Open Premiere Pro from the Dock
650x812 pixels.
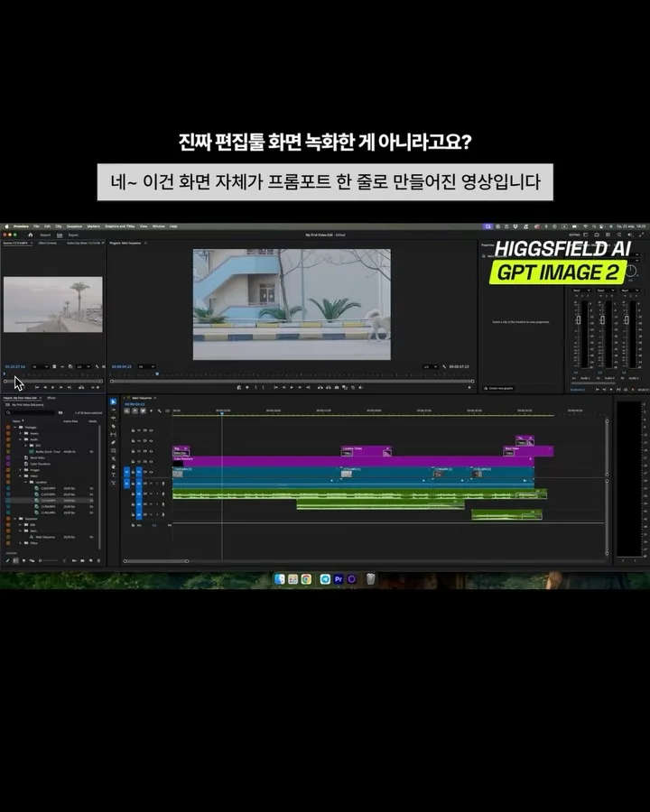(339, 579)
